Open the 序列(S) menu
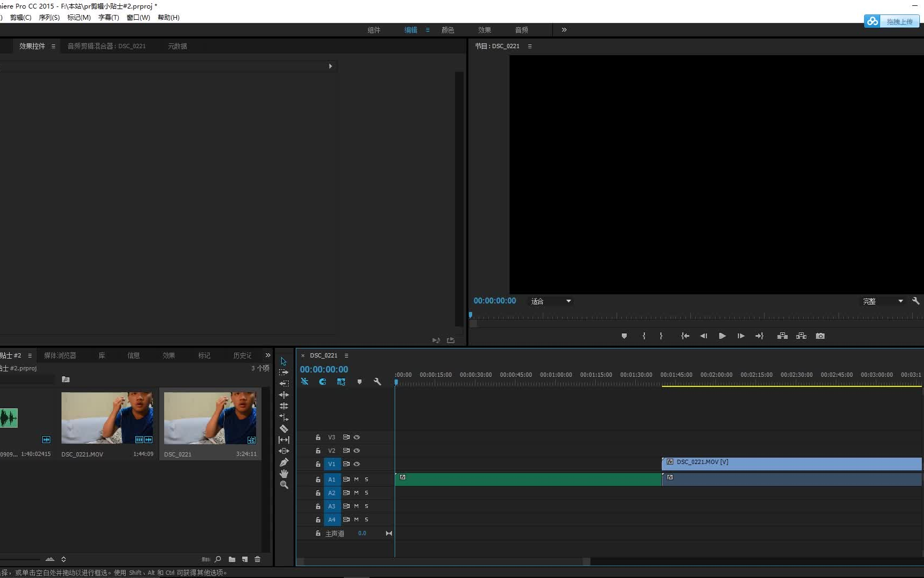 coord(49,18)
